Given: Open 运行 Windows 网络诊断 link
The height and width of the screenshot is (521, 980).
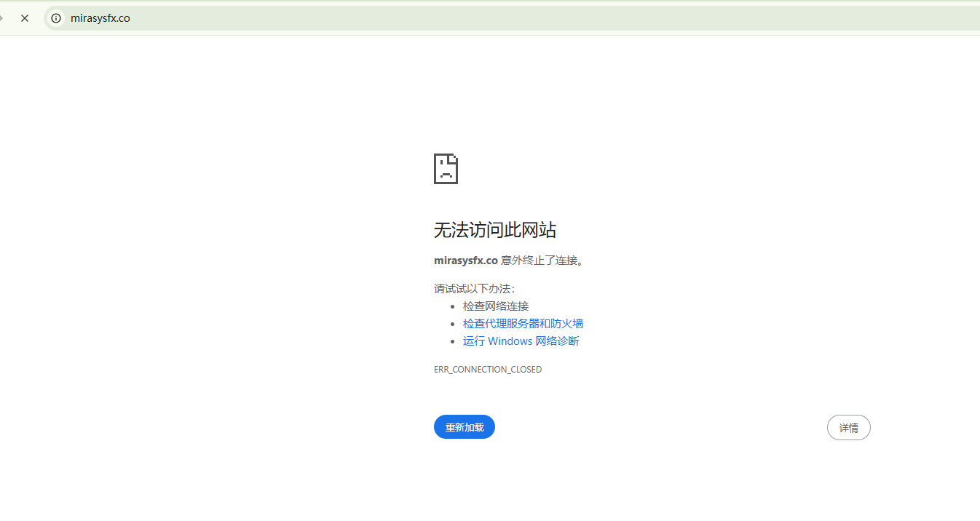Looking at the screenshot, I should (x=521, y=341).
